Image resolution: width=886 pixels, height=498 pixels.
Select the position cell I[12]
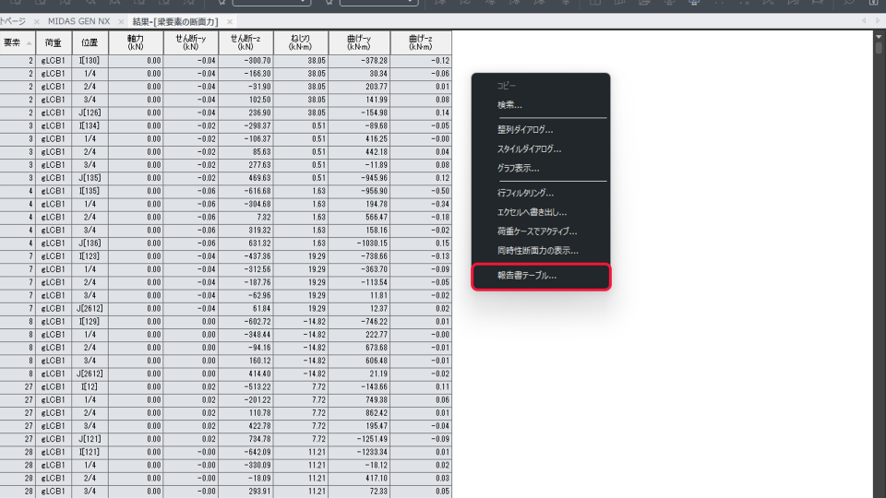tap(90, 387)
